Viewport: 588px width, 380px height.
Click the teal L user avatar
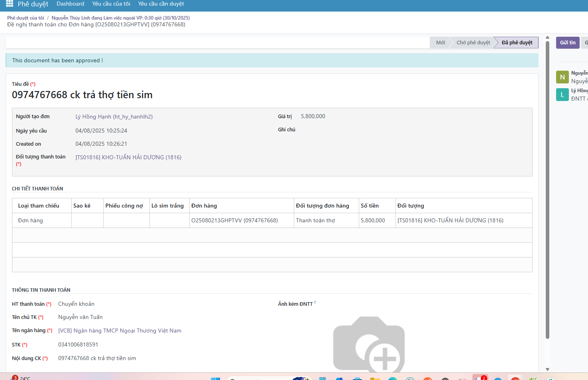[562, 95]
